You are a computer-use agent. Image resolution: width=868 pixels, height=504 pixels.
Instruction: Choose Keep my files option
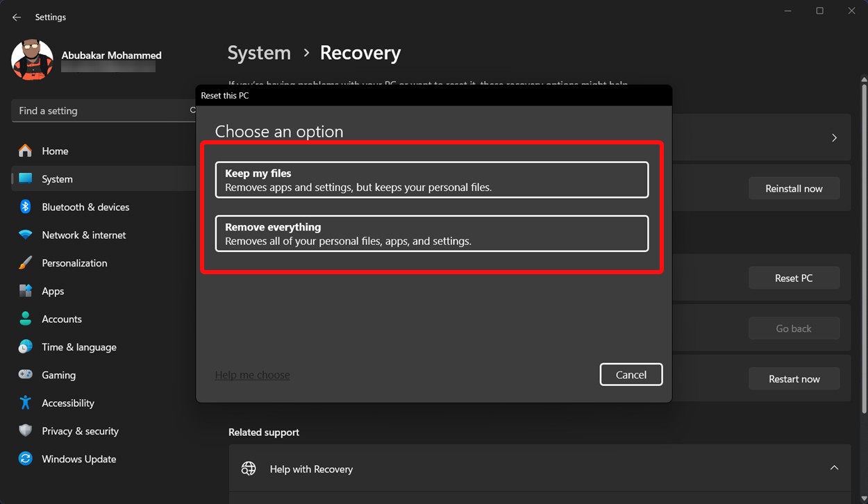[431, 179]
